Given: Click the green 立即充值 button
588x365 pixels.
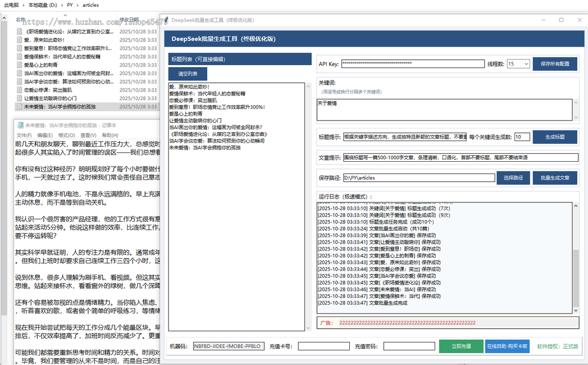Looking at the screenshot, I should [x=460, y=346].
